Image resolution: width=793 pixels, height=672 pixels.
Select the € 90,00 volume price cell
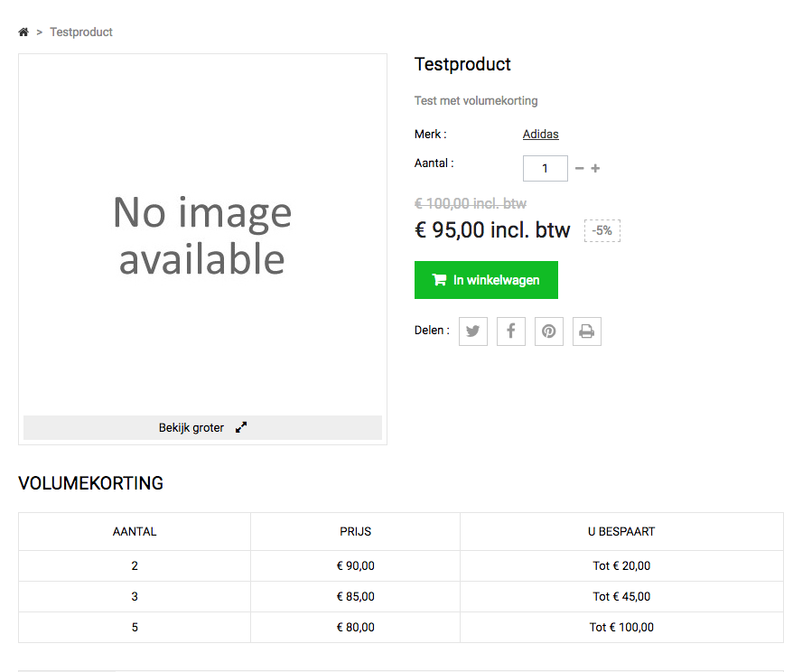click(355, 566)
